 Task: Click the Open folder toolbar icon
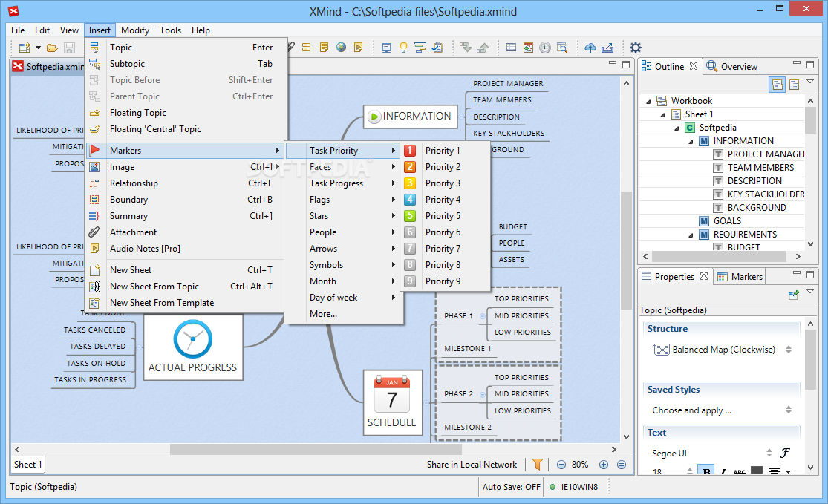click(x=52, y=48)
